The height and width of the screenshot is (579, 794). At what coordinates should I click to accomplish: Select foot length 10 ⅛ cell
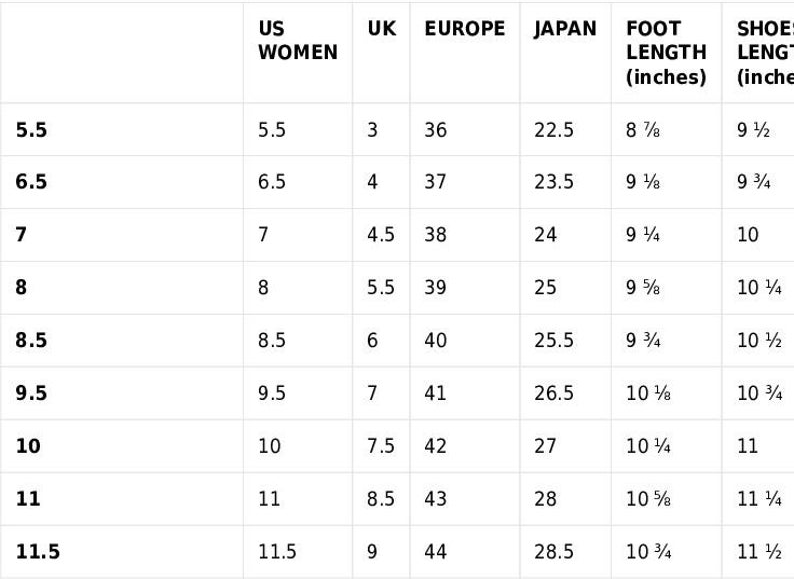click(x=648, y=394)
